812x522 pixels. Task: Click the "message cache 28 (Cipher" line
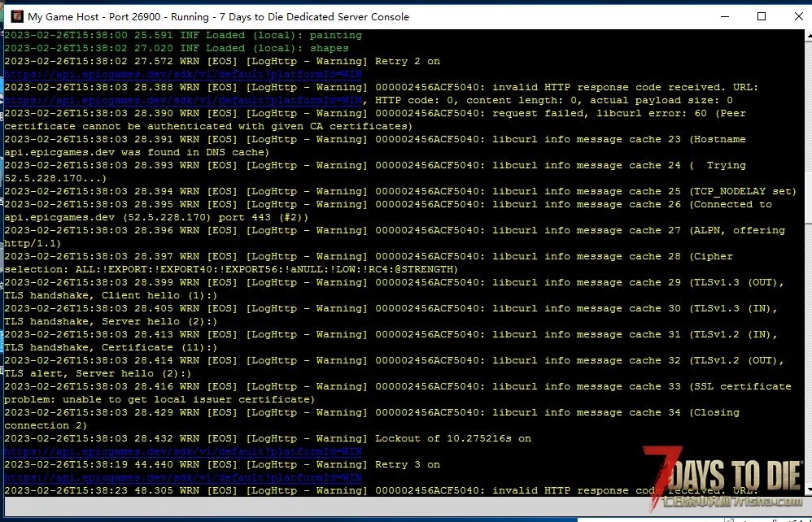(x=369, y=256)
